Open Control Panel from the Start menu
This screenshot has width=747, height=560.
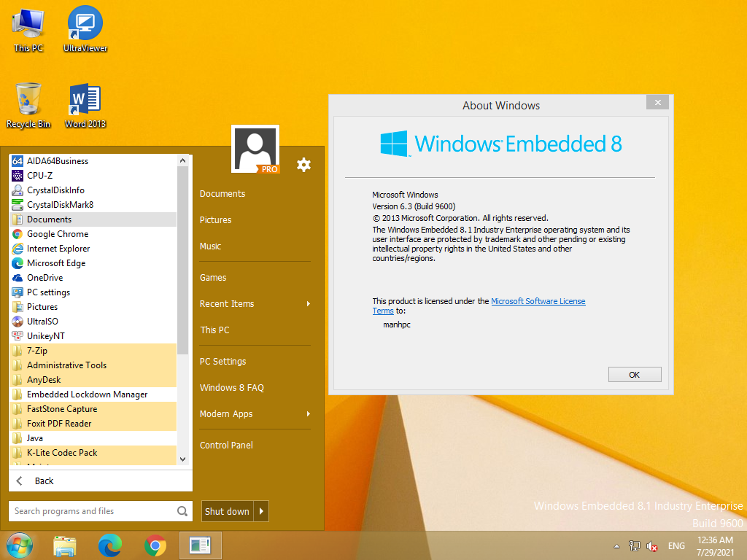(226, 446)
